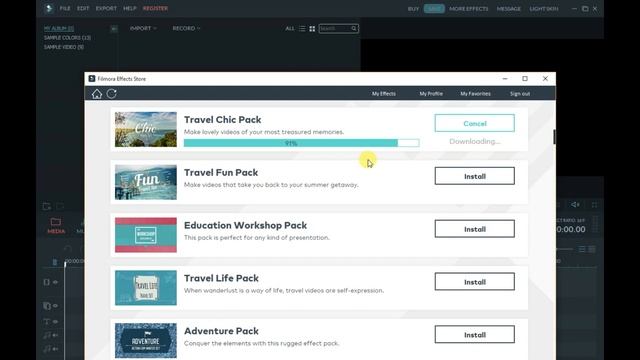Install the Travel Life Pack
This screenshot has height=360, width=640.
(475, 282)
